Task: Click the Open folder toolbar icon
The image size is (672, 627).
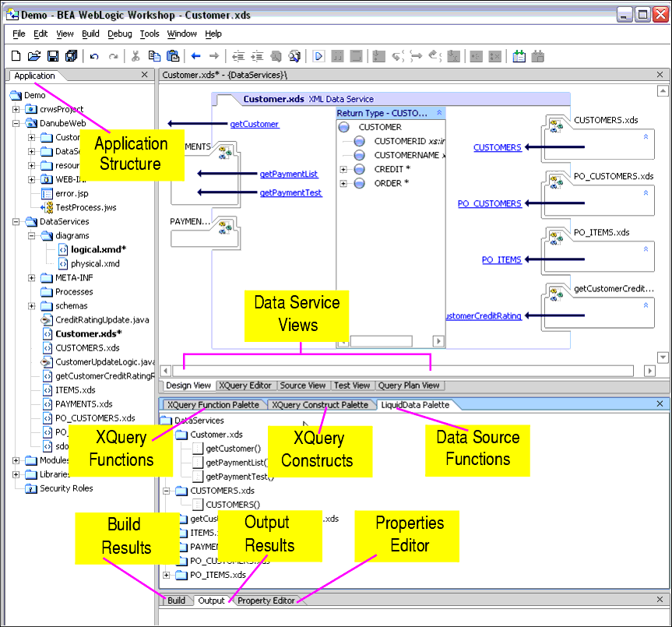Action: click(x=34, y=56)
